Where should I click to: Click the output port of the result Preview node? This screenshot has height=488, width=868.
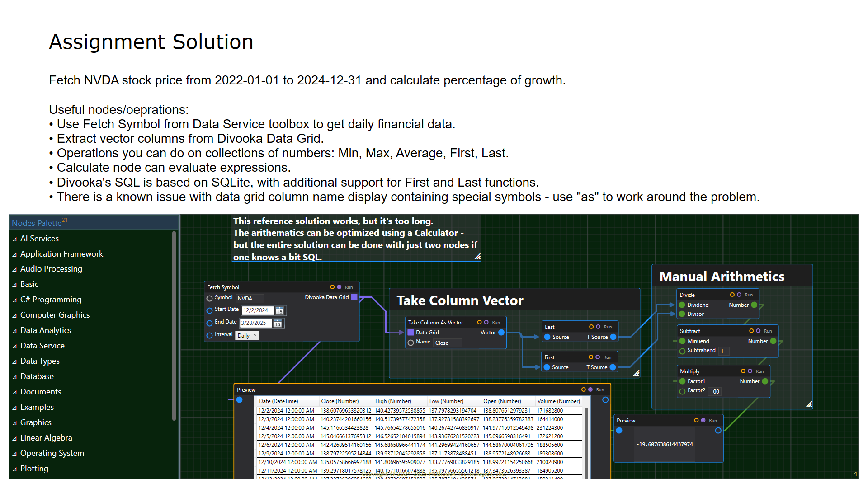click(718, 431)
